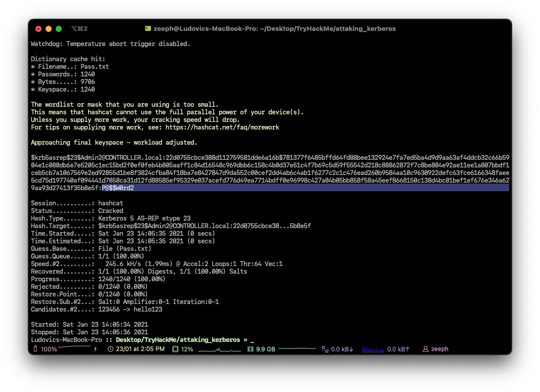Click the battery icon in status bar
Viewport: 540px width, 392px height.
(35, 349)
